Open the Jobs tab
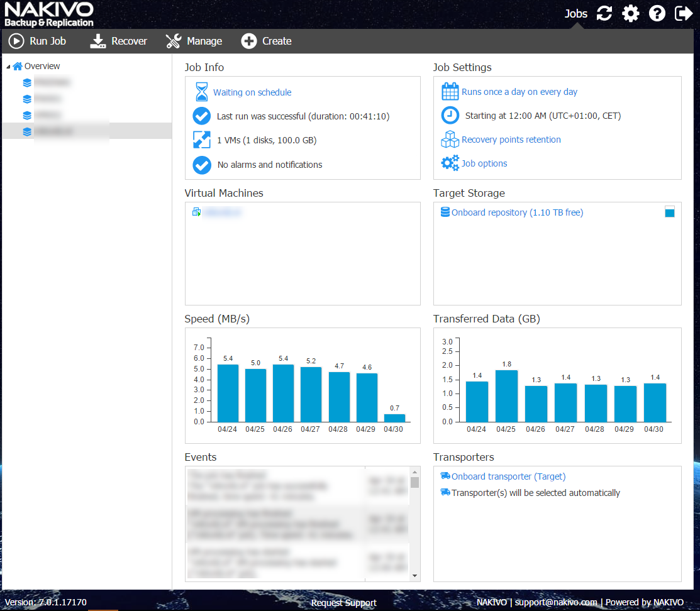Image resolution: width=700 pixels, height=611 pixels. [x=575, y=13]
